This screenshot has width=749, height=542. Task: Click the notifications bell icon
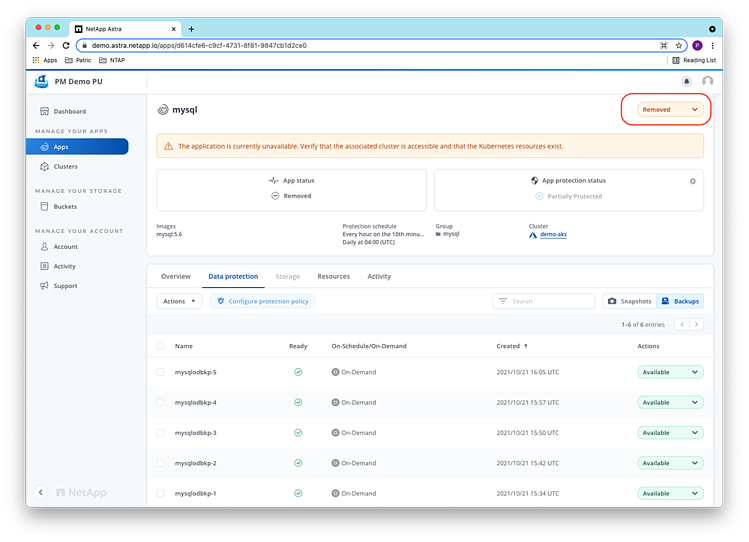click(x=686, y=81)
